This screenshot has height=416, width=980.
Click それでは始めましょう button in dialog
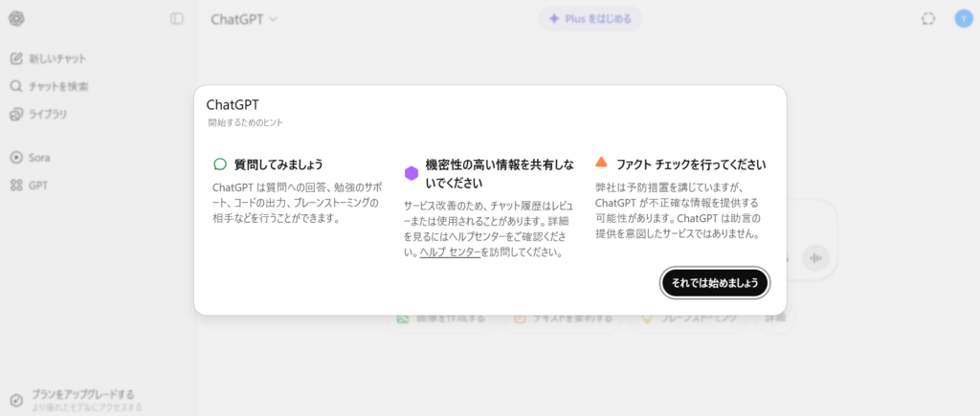[x=715, y=283]
